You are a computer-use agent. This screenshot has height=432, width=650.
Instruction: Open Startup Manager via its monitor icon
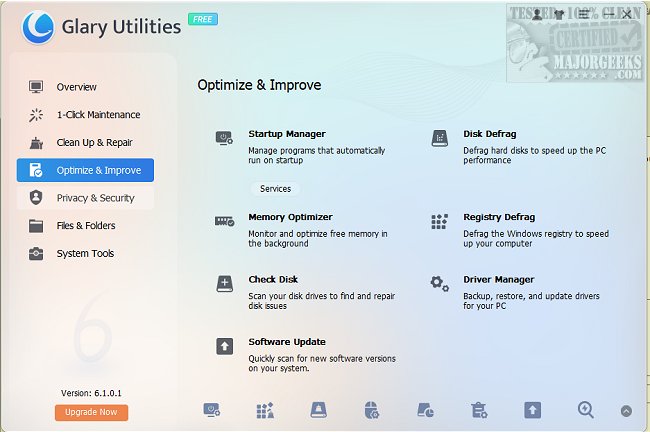224,138
